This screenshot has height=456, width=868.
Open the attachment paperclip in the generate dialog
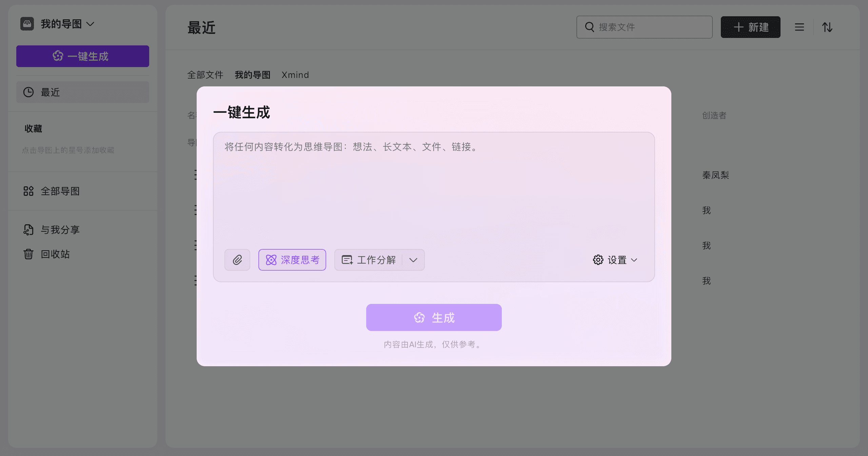point(237,260)
